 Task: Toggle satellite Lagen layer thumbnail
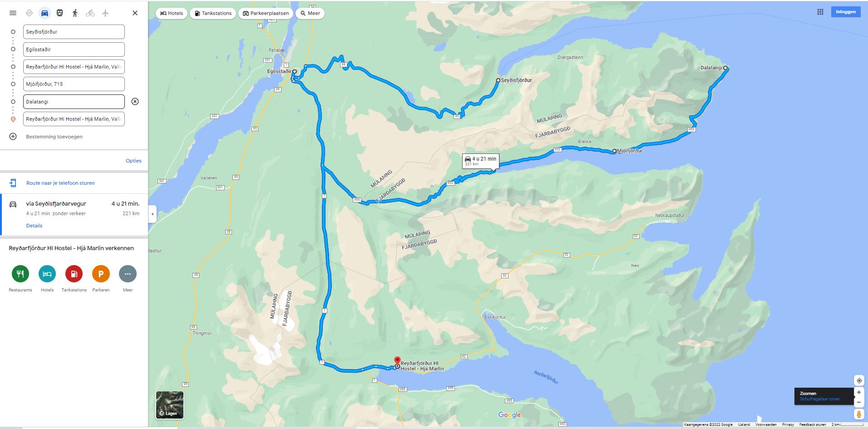tap(170, 404)
